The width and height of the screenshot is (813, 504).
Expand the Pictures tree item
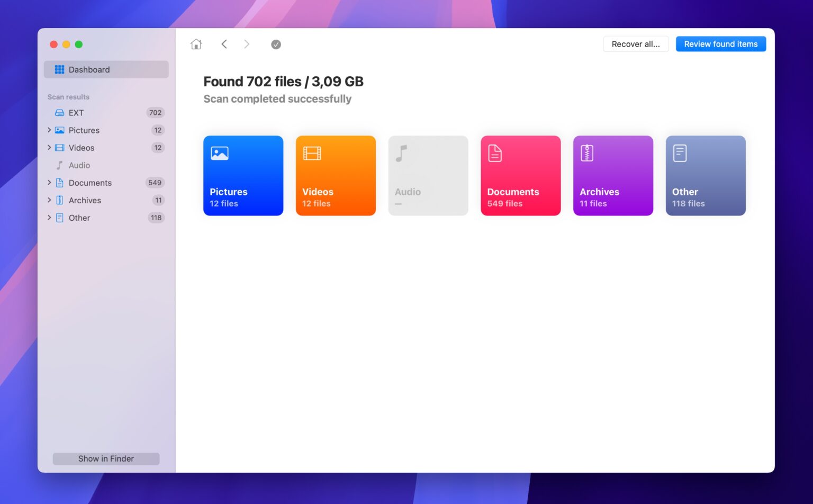click(x=49, y=130)
